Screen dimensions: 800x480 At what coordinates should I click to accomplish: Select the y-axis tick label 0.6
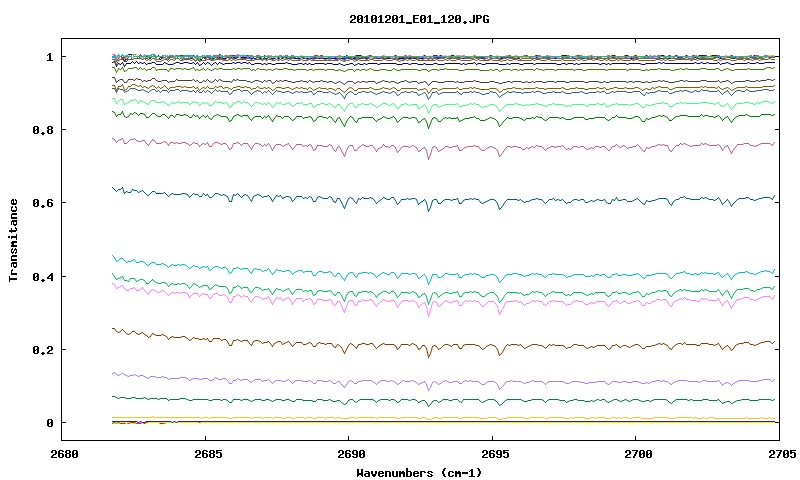(43, 203)
